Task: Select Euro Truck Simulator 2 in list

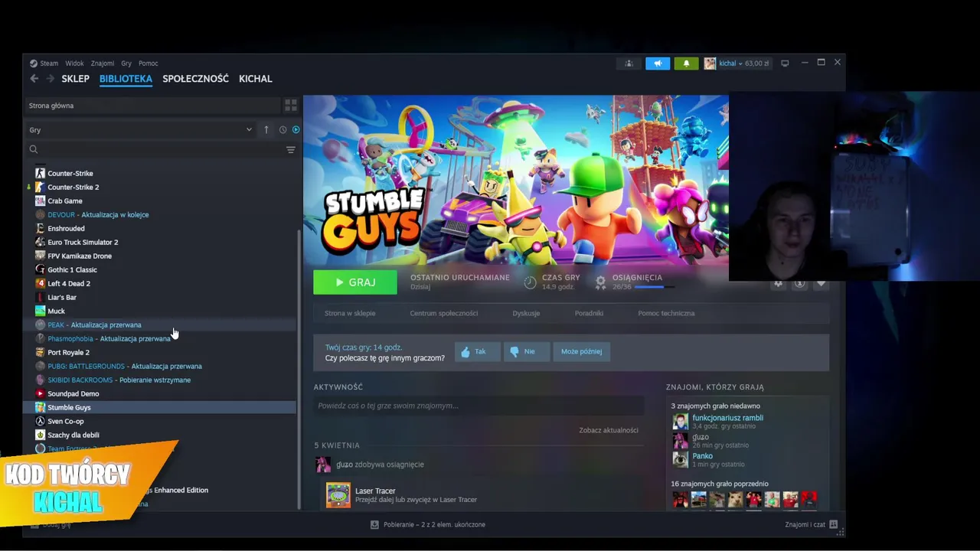Action: click(x=83, y=242)
